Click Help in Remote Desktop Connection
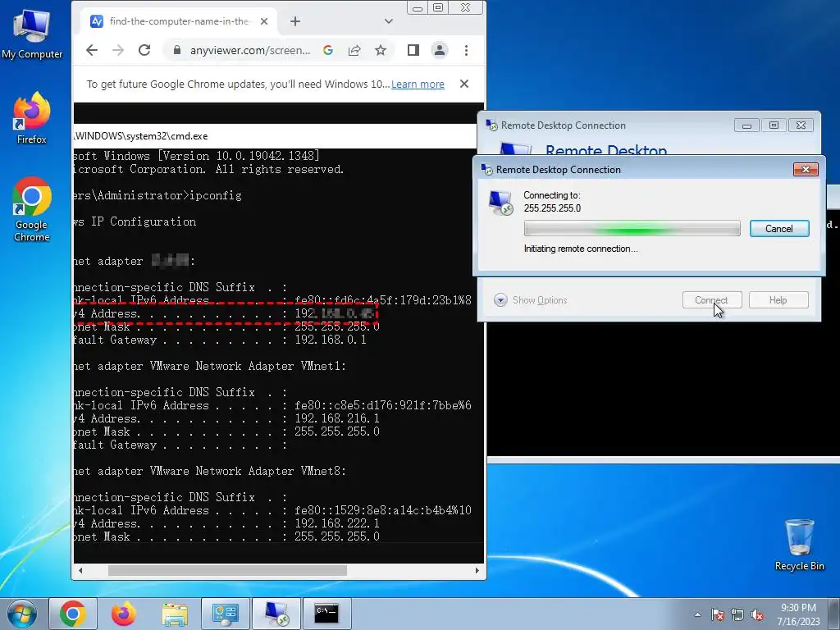The image size is (840, 630). coord(778,300)
